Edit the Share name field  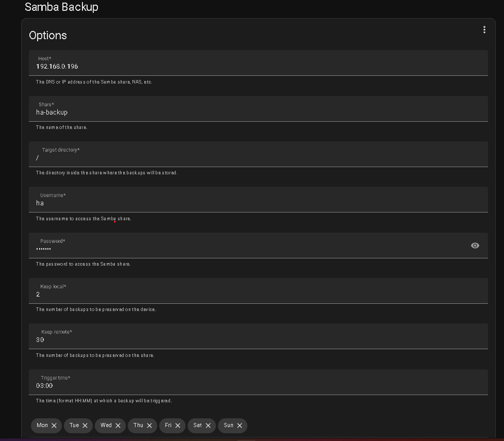[258, 112]
